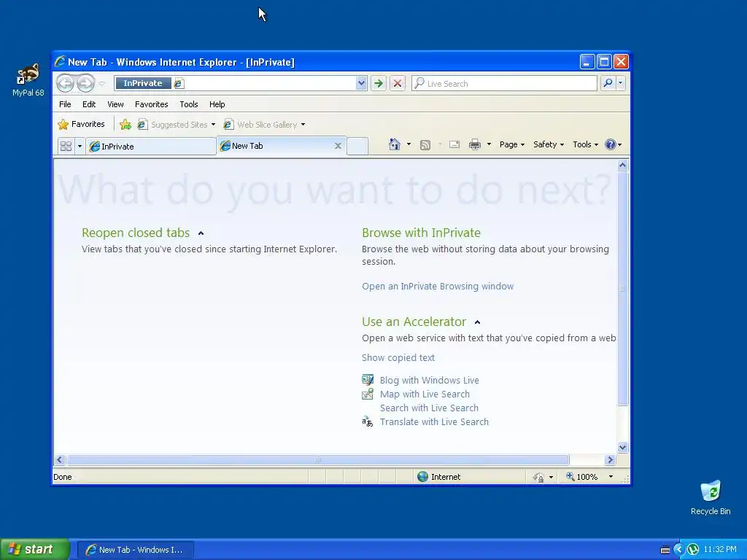Viewport: 747px width, 560px height.
Task: Click the horizontal scrollbar thumb
Action: [x=318, y=459]
